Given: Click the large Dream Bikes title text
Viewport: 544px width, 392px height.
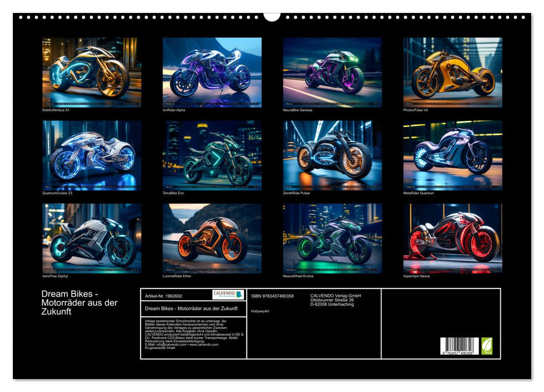Looking at the screenshot, I should pos(80,303).
